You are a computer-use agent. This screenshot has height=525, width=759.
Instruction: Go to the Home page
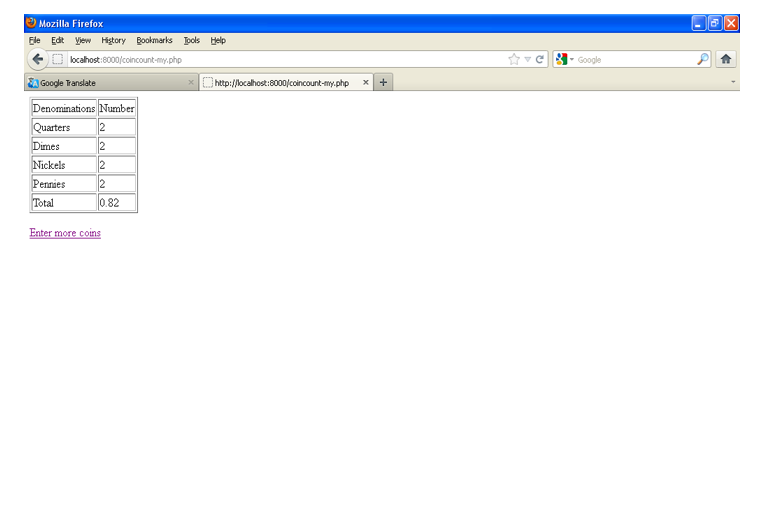[x=726, y=59]
